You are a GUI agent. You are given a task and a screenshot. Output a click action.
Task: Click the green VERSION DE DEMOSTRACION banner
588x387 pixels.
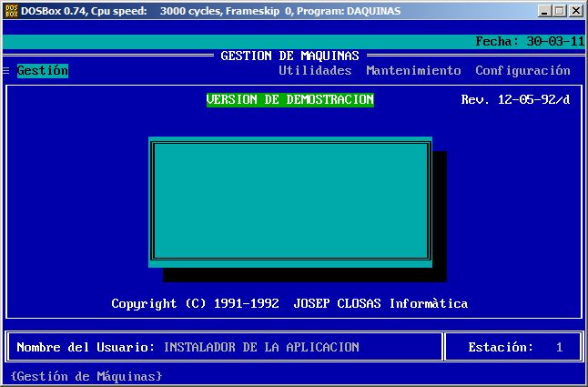[289, 100]
